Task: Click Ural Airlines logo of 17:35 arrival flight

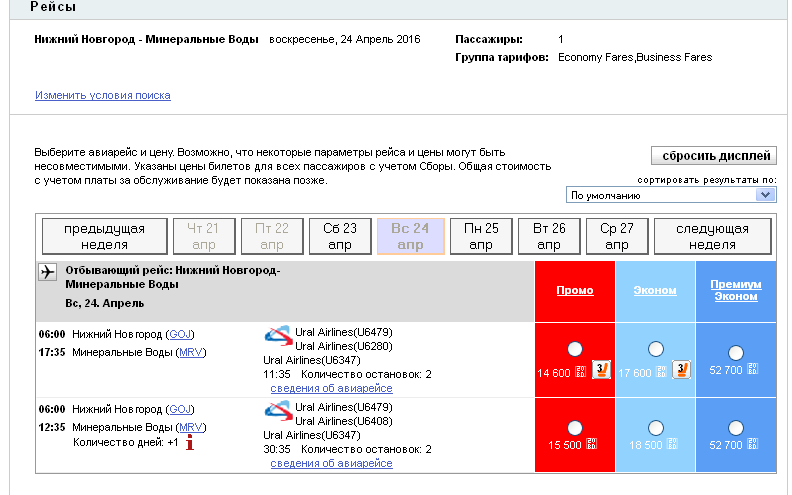Action: pos(278,335)
